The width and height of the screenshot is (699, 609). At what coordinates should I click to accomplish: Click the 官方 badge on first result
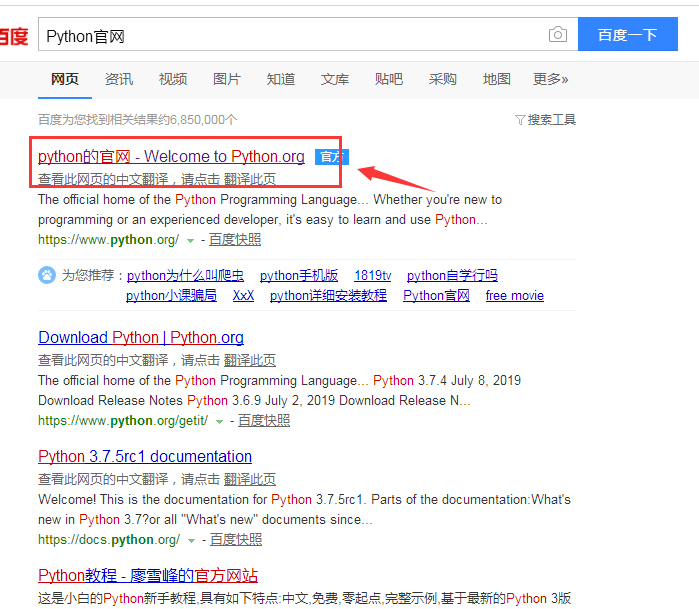(x=332, y=157)
